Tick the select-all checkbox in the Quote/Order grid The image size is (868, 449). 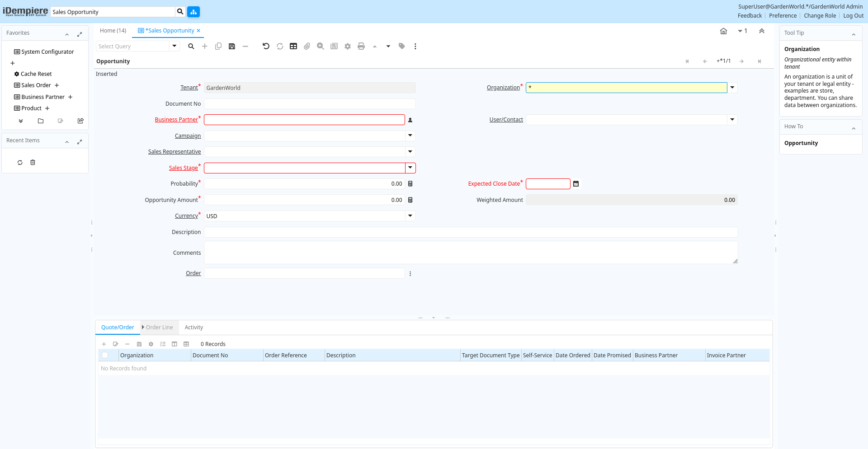point(105,355)
